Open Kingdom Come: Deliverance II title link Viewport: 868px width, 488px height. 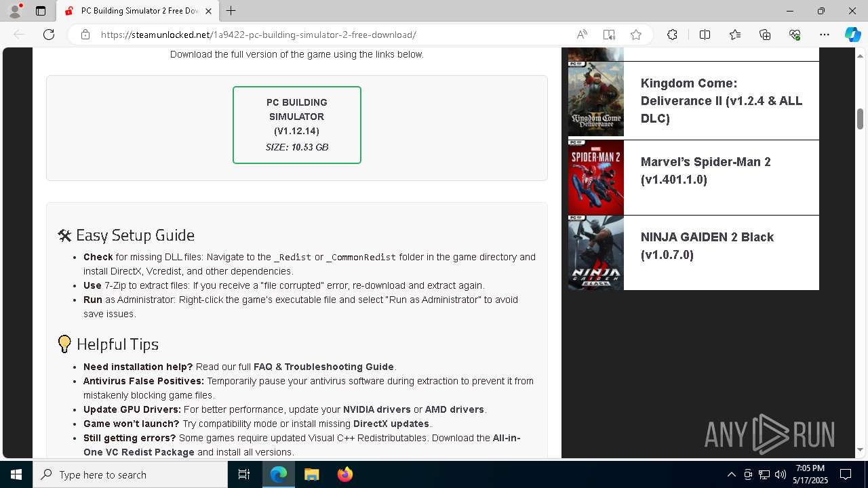tap(722, 101)
